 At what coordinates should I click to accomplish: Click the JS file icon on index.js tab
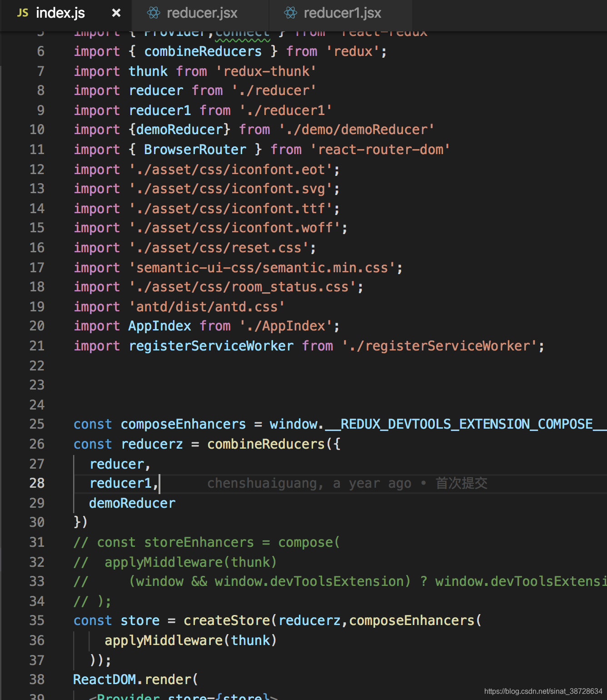[x=23, y=13]
